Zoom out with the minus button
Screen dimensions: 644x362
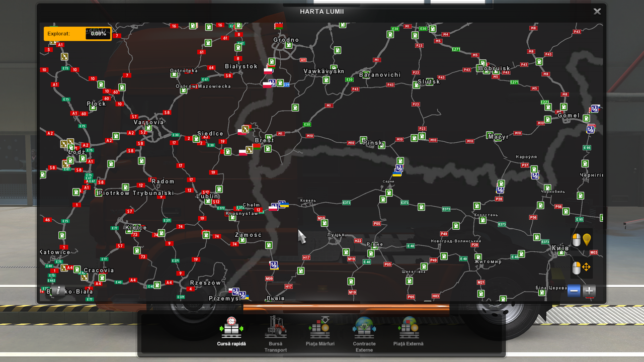pos(574,291)
